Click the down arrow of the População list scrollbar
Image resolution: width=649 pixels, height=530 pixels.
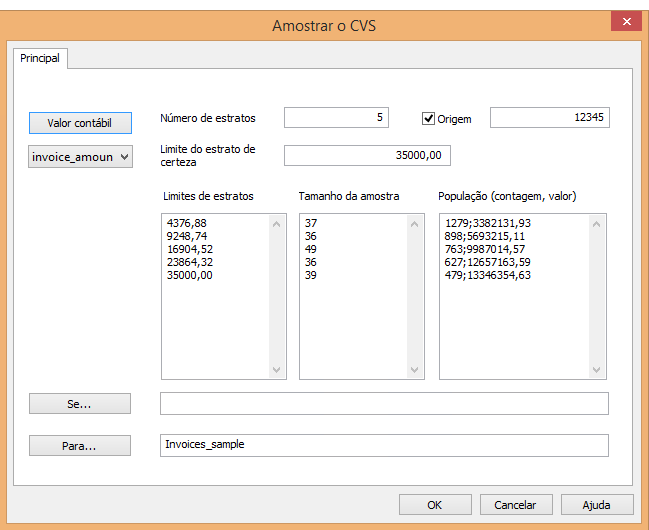tap(596, 369)
